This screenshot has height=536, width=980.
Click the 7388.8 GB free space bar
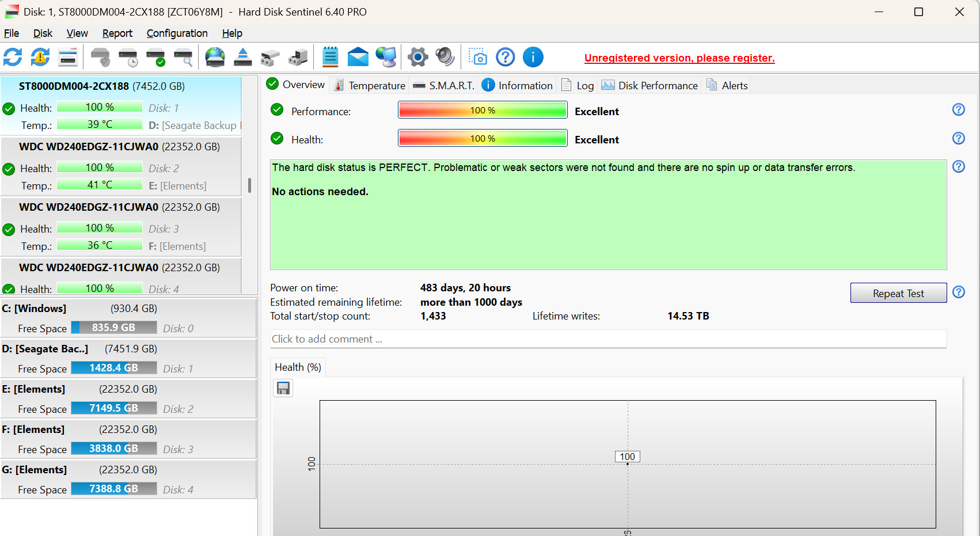pos(114,489)
